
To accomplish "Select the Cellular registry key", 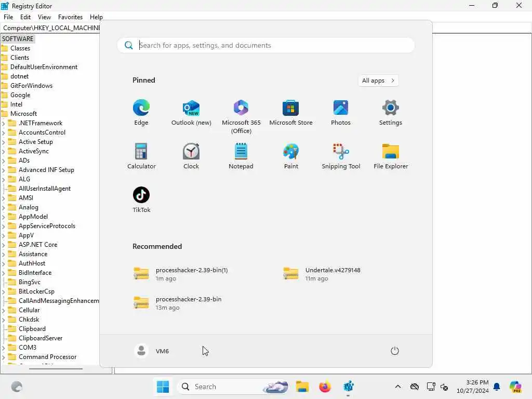I will [29, 310].
